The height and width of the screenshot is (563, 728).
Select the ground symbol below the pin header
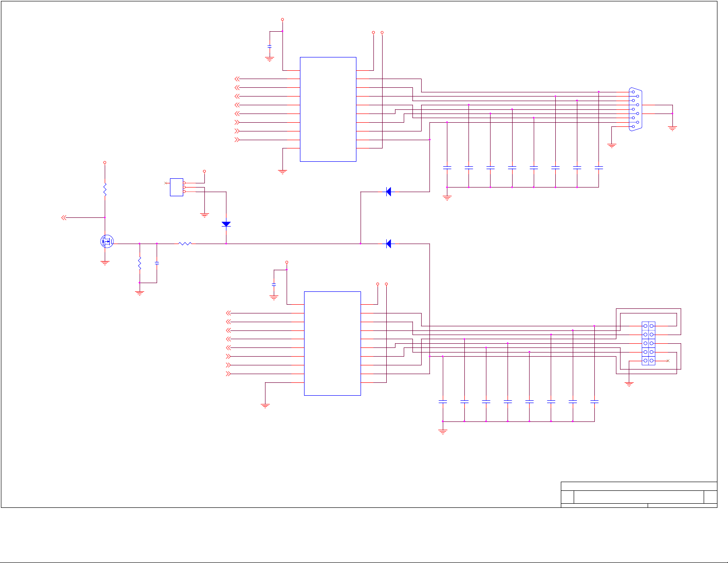click(629, 384)
